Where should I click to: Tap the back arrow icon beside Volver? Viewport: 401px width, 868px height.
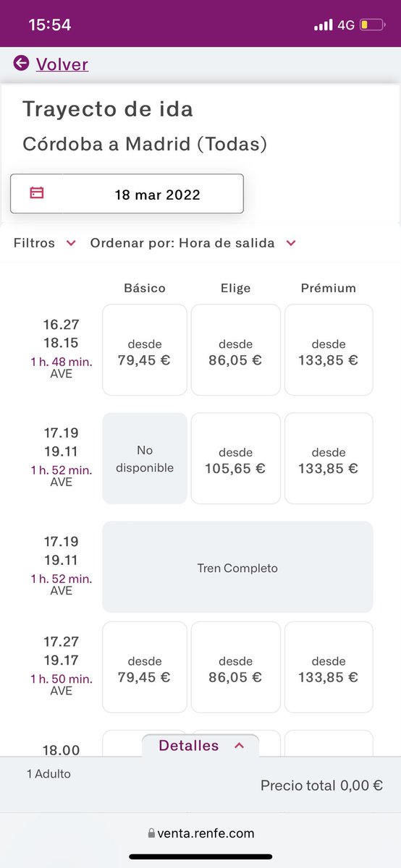[21, 64]
